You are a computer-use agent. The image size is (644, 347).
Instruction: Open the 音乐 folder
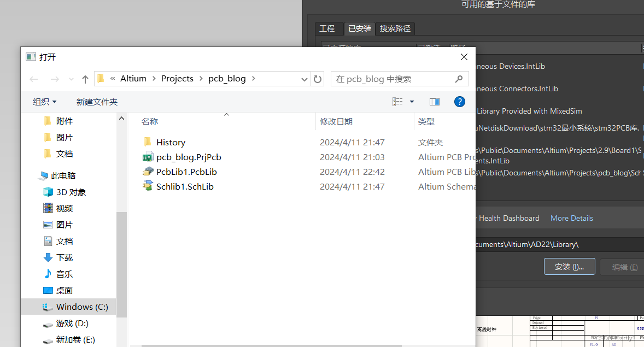(x=65, y=274)
